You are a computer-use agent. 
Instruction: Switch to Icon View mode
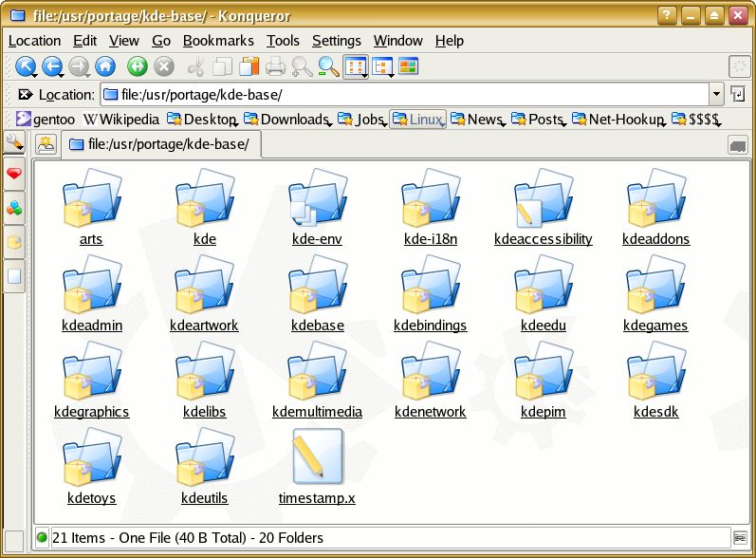click(356, 66)
